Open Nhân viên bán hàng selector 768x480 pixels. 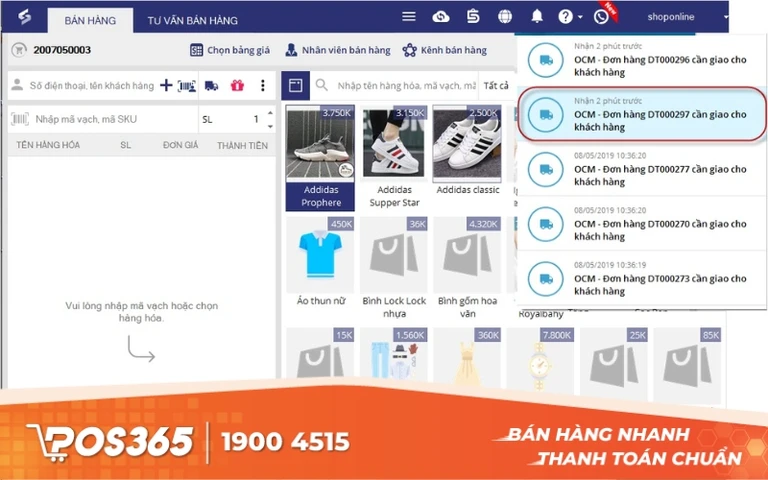[337, 50]
